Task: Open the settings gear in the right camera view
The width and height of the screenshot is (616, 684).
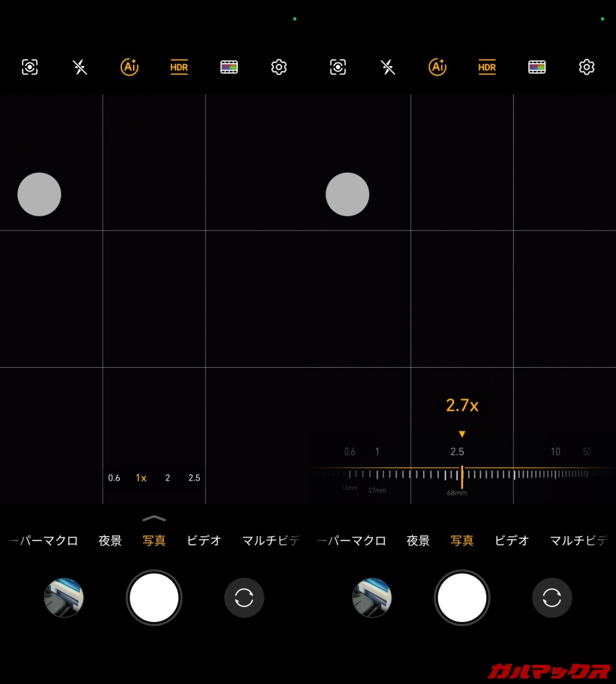Action: [x=587, y=67]
